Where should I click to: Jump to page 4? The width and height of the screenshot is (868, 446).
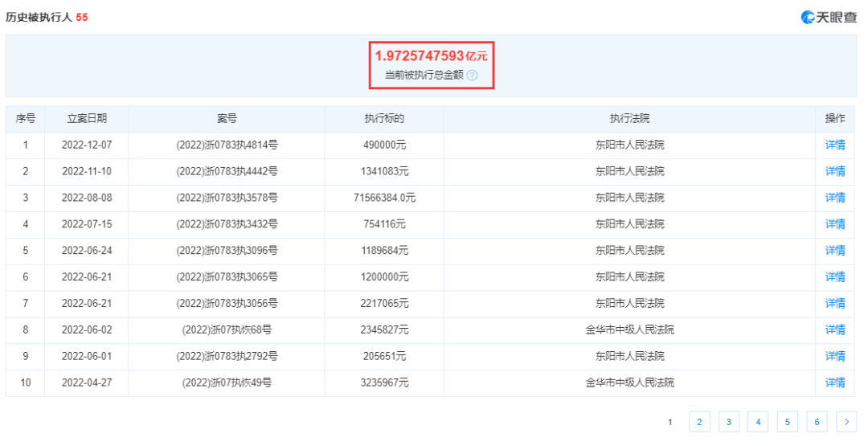coord(758,421)
